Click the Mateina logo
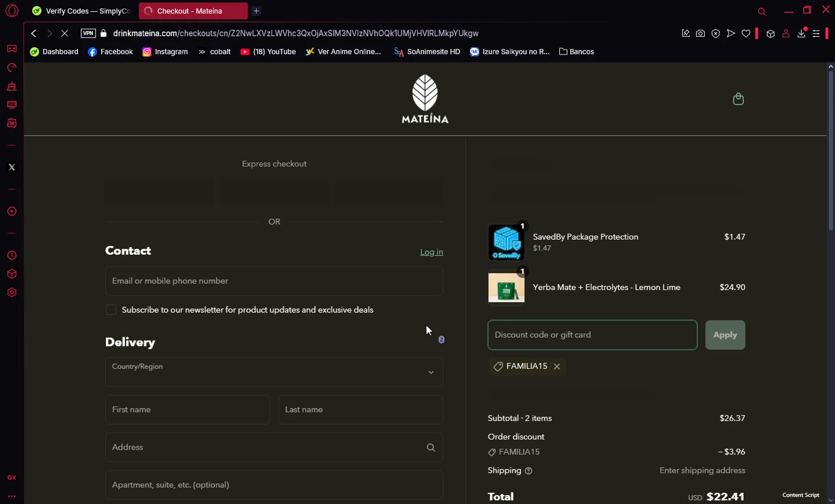 click(x=425, y=99)
